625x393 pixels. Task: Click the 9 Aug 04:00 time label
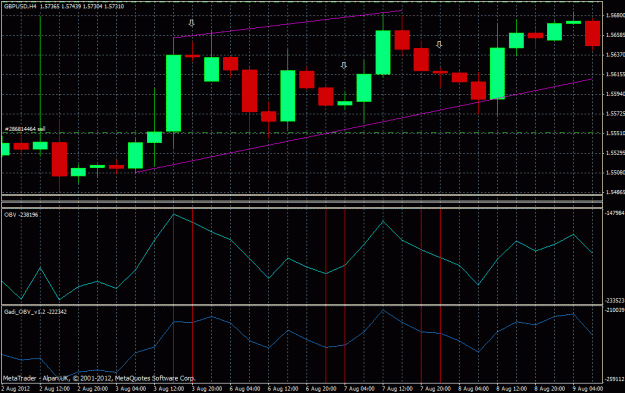click(x=588, y=389)
